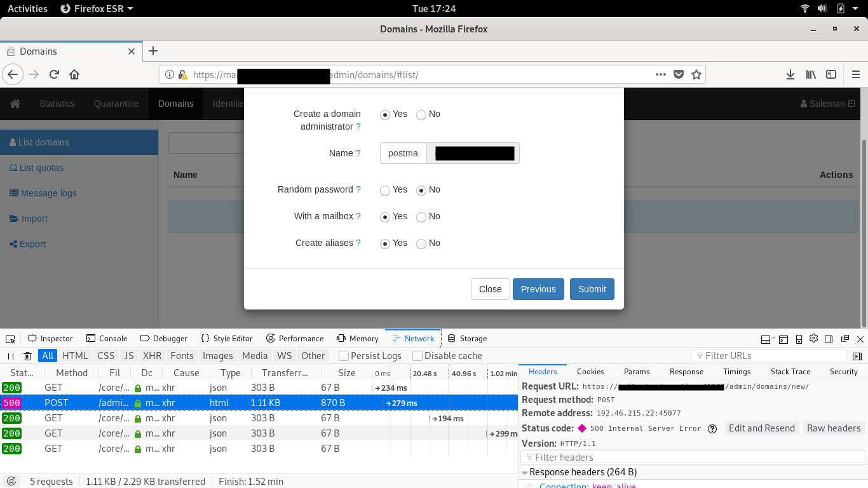Select the pick-element inspection tool in DevTools
Image resolution: width=868 pixels, height=488 pixels.
(x=10, y=338)
